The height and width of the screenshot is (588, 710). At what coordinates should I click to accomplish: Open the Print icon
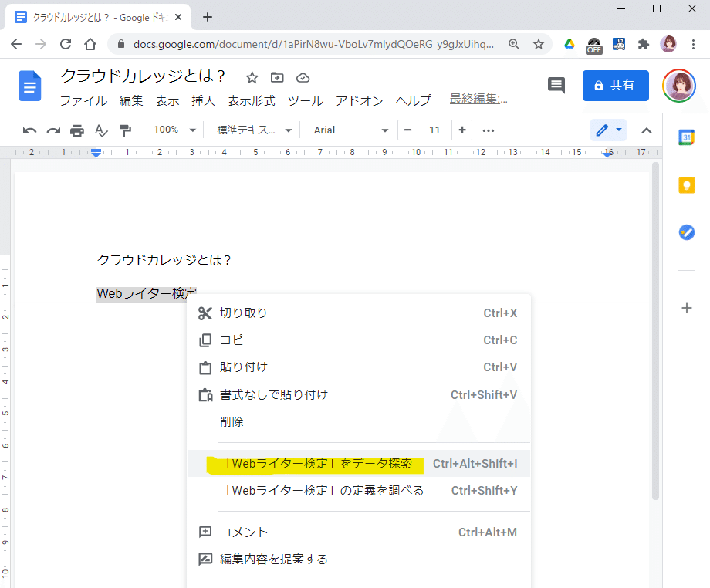tap(76, 130)
